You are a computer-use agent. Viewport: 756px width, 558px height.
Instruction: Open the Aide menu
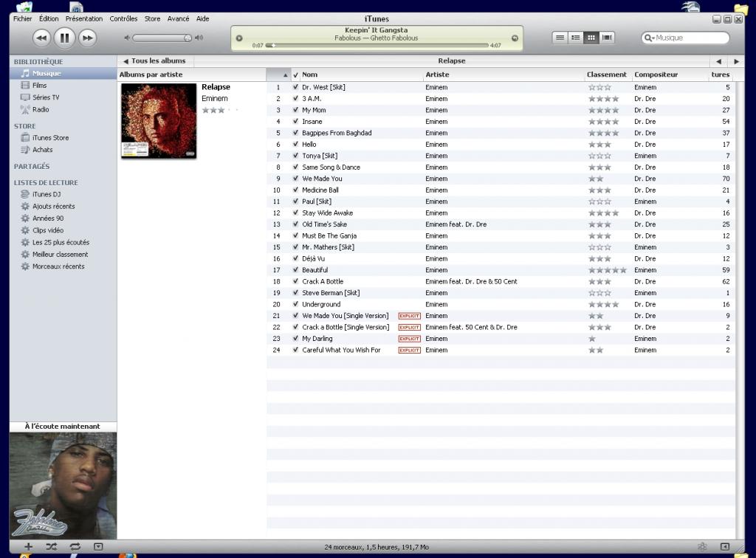[202, 18]
